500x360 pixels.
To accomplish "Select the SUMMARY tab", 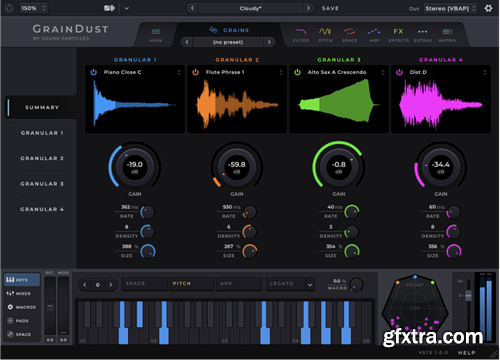I will pyautogui.click(x=42, y=107).
